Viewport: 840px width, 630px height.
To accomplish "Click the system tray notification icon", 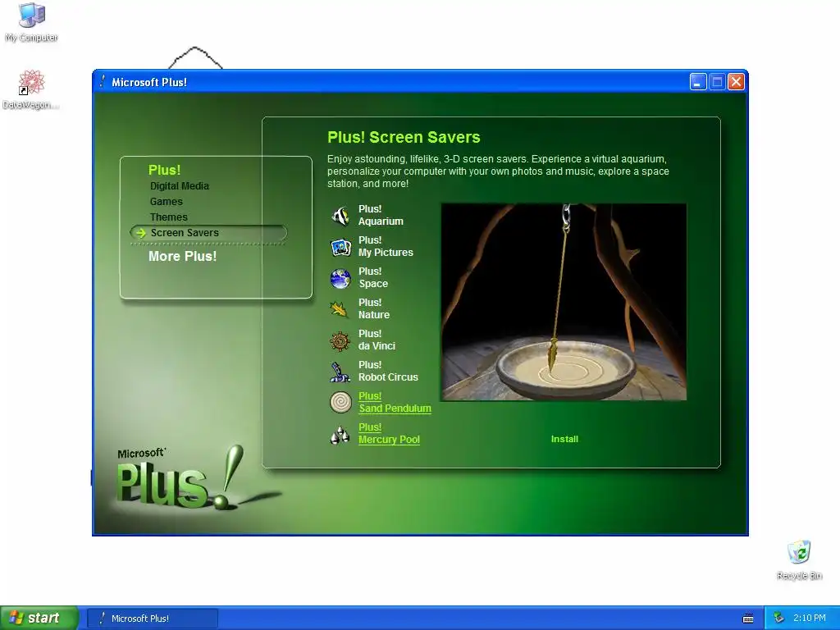I will click(x=778, y=619).
